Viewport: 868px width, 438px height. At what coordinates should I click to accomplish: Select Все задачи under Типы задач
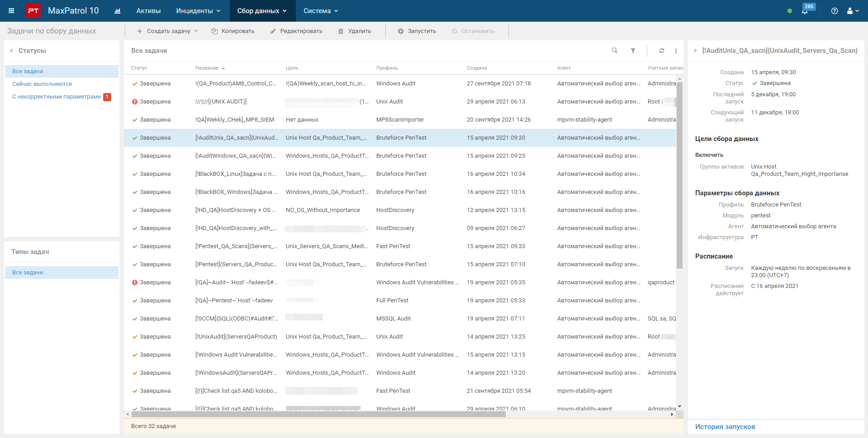click(x=62, y=273)
